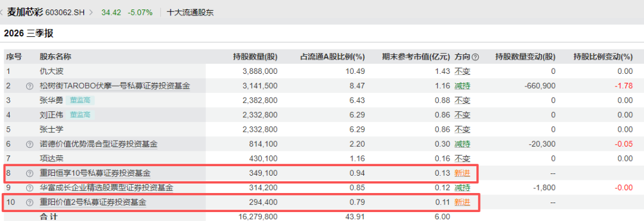Click 不变 direction link for 张华勇
644x221 pixels.
462,101
